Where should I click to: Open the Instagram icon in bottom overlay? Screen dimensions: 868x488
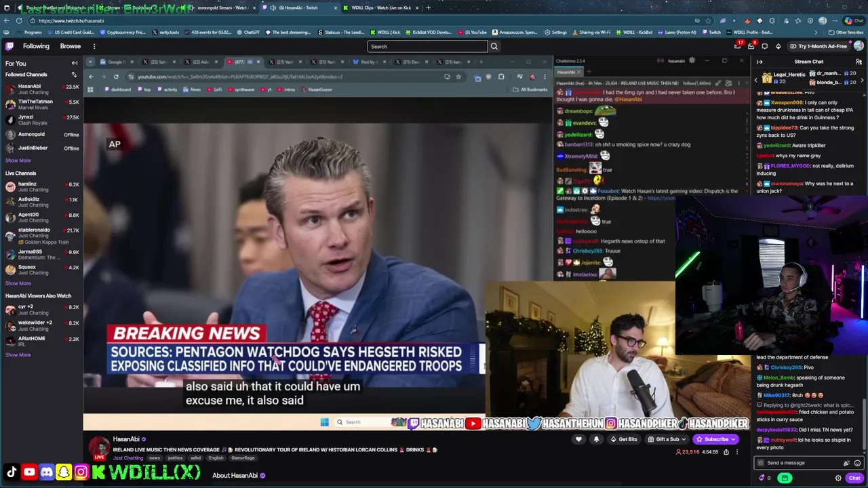(x=81, y=472)
